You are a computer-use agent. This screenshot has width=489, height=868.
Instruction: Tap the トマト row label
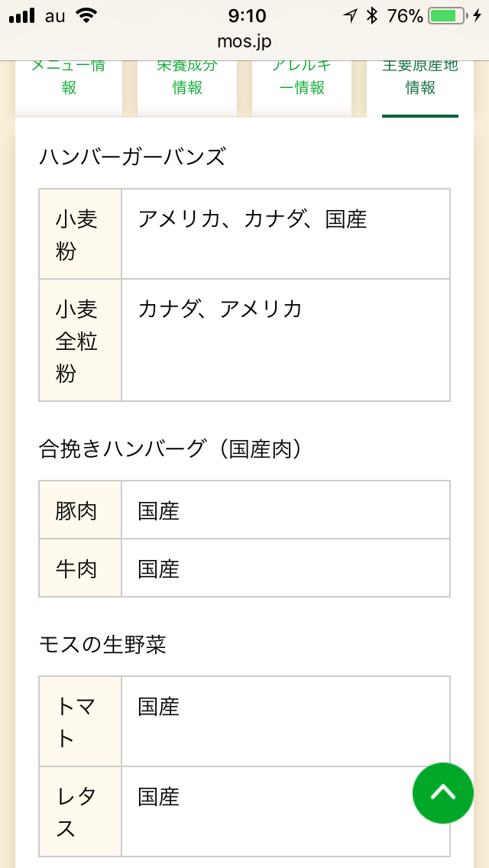[x=80, y=721]
